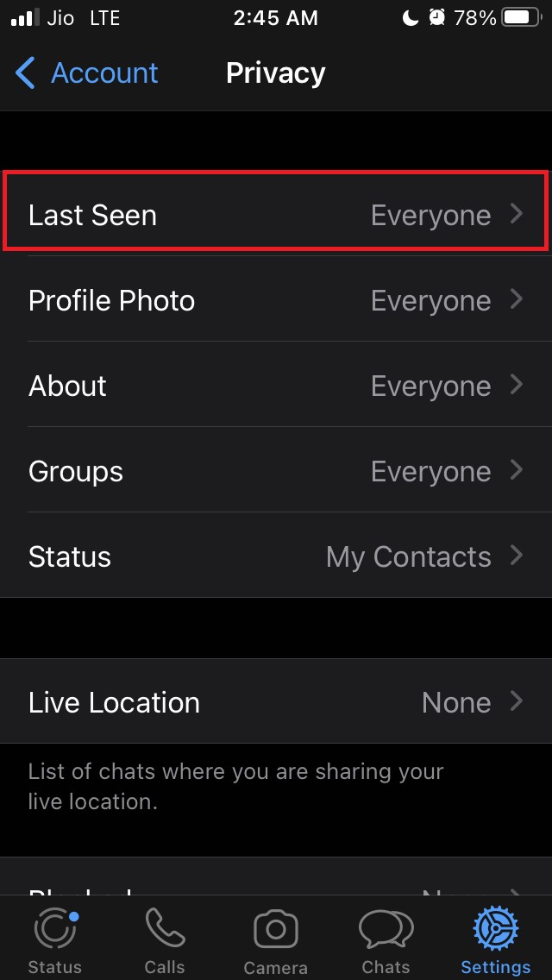Go back to Account

point(103,73)
